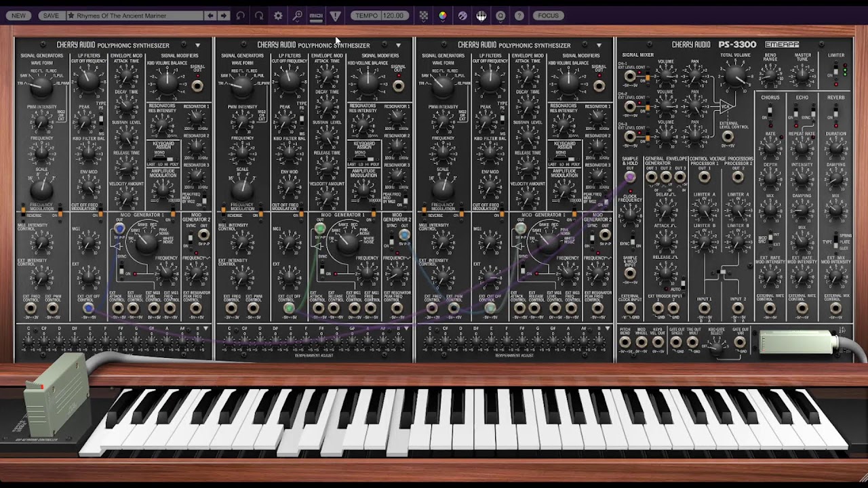Click the External Clock Input jack
This screenshot has height=488, width=868.
[630, 308]
